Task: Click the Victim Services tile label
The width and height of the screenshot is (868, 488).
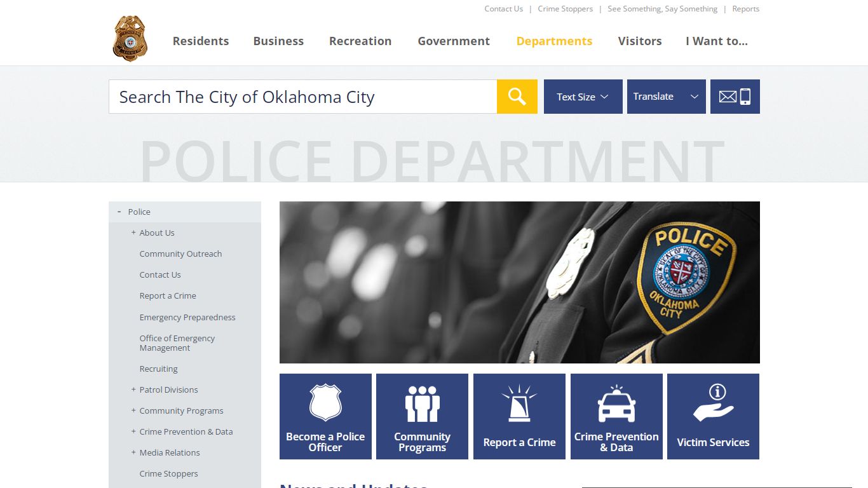Action: [x=713, y=442]
